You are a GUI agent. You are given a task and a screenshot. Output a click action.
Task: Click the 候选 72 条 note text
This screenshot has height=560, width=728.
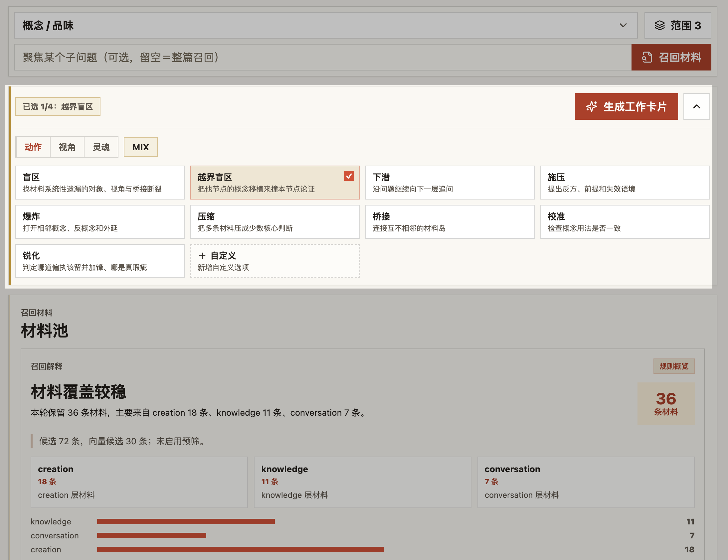pyautogui.click(x=122, y=441)
